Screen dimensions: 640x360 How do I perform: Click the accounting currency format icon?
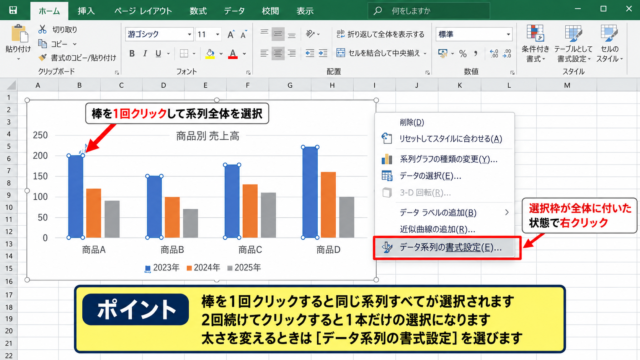[x=442, y=53]
